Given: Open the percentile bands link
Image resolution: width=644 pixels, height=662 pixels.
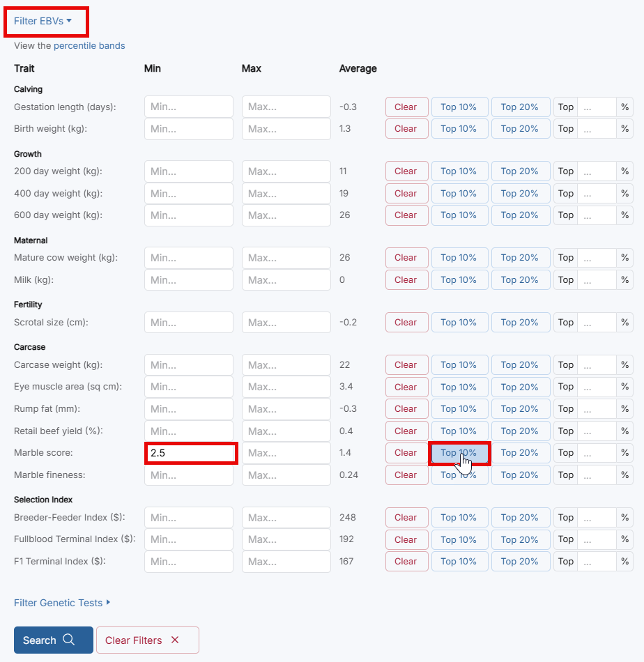Looking at the screenshot, I should [89, 45].
